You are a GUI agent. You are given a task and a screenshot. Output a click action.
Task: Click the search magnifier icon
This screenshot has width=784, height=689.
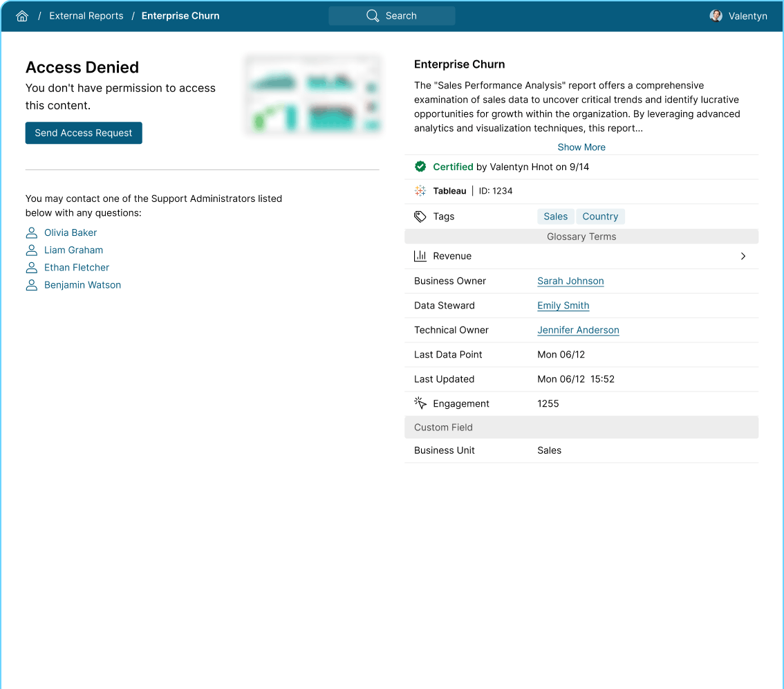tap(372, 15)
